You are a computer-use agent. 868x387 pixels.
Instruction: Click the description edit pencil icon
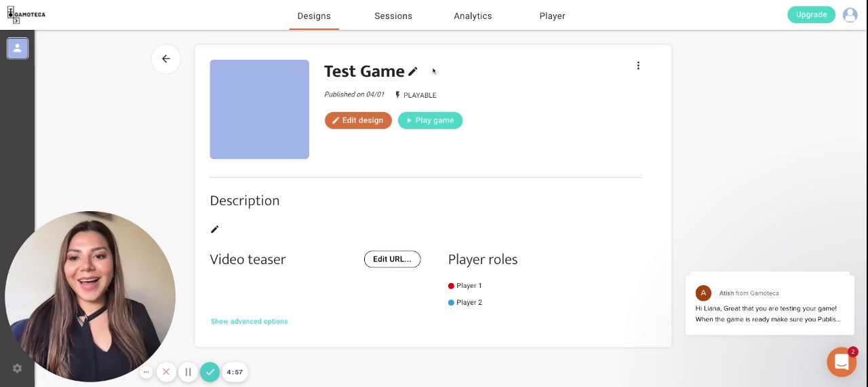[215, 229]
